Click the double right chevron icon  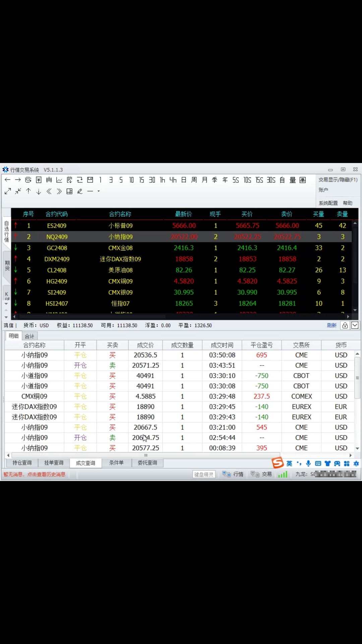pyautogui.click(x=59, y=191)
